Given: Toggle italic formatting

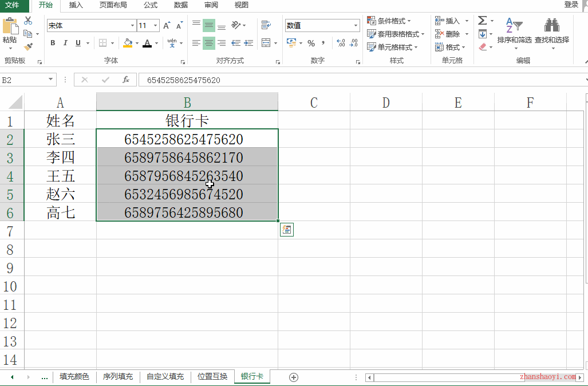Looking at the screenshot, I should 65,43.
